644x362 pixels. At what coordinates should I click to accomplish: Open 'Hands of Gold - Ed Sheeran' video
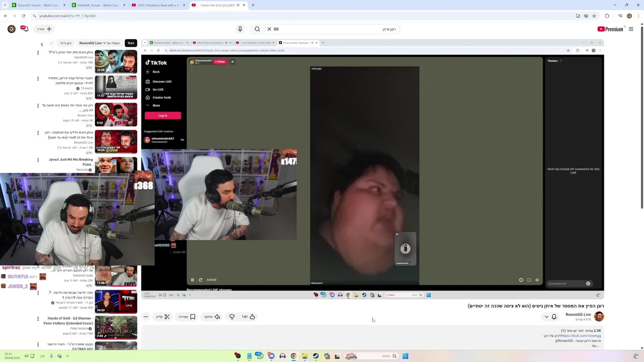67,321
